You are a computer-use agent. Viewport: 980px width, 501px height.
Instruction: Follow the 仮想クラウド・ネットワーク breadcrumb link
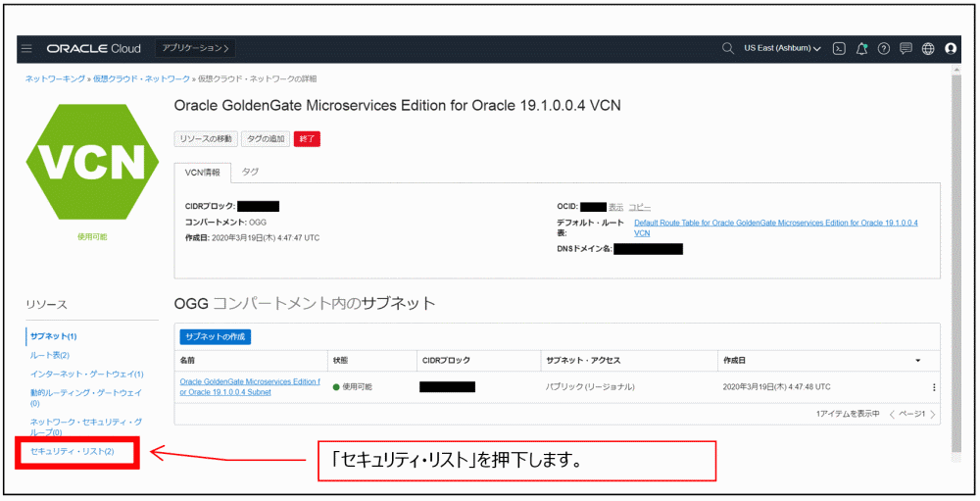click(x=142, y=78)
